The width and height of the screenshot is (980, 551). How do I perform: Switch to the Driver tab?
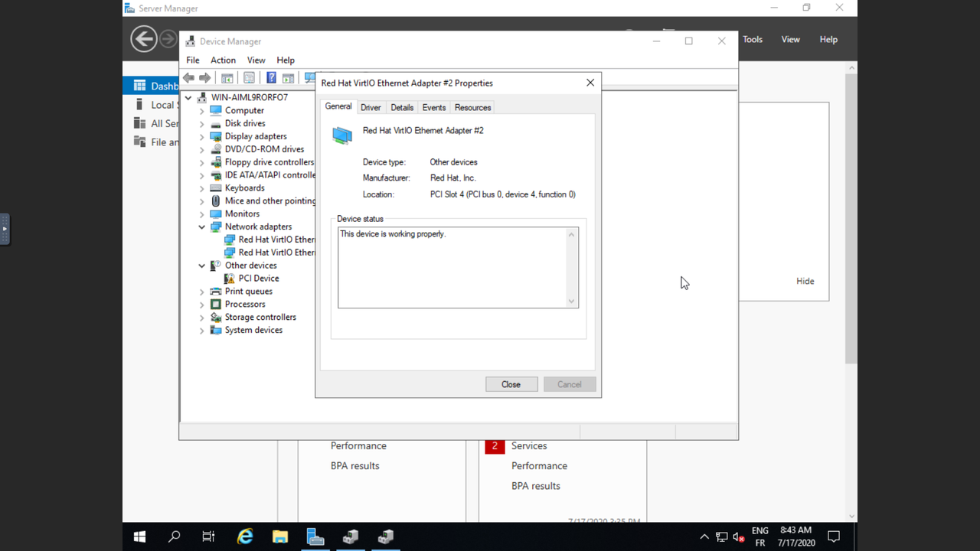click(371, 108)
